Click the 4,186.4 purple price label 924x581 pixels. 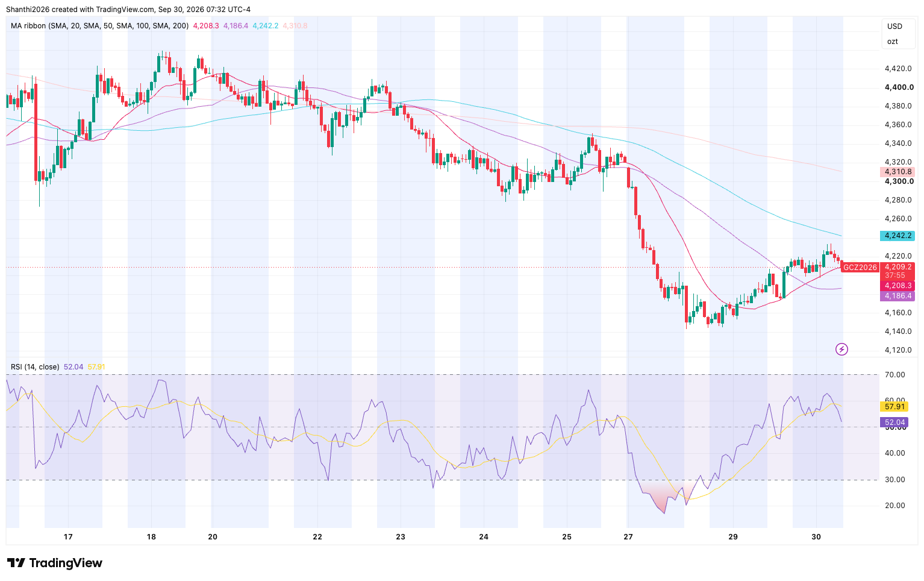897,296
